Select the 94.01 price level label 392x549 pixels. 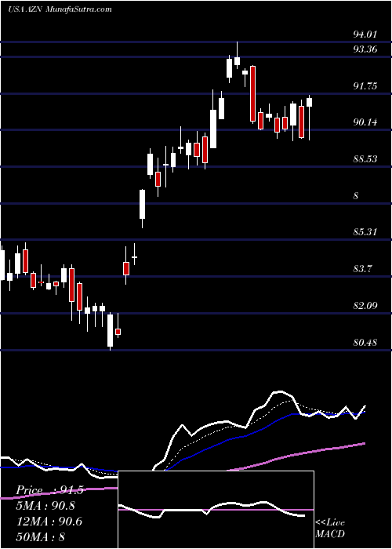pyautogui.click(x=365, y=35)
